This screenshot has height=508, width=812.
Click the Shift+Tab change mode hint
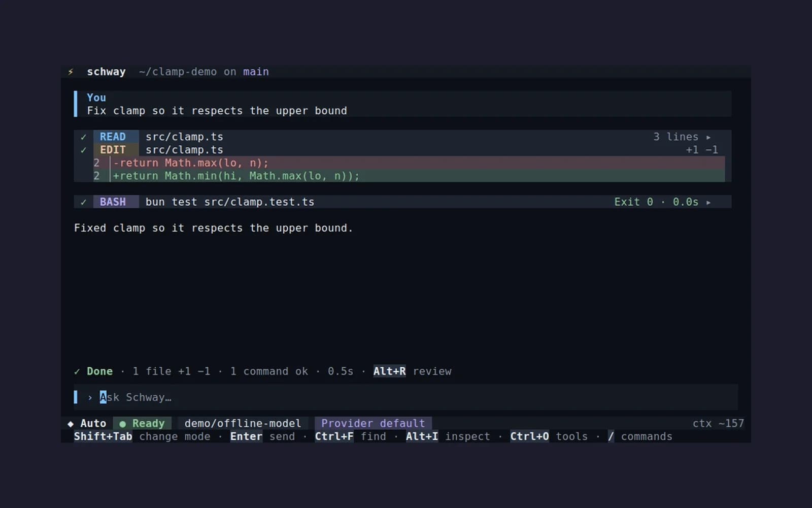[142, 436]
